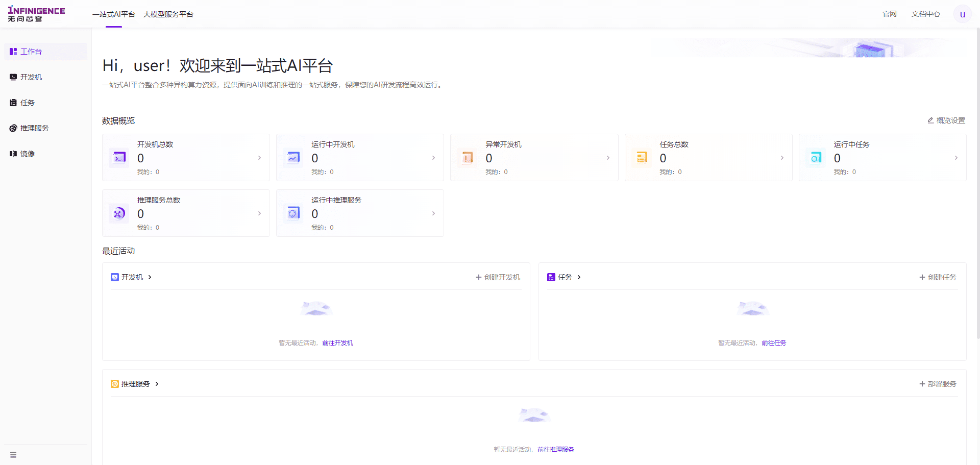
Task: Click the 运行中开发机 label
Action: (333, 144)
